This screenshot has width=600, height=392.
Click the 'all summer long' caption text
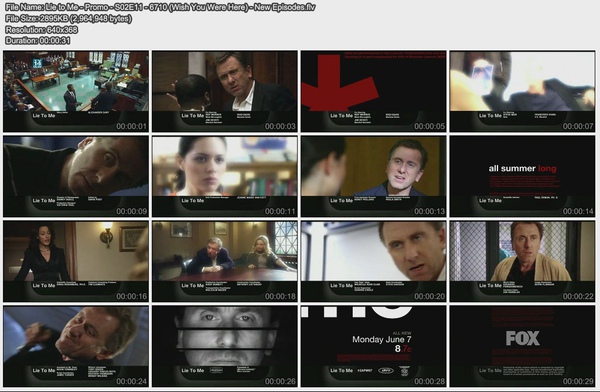[x=522, y=168]
